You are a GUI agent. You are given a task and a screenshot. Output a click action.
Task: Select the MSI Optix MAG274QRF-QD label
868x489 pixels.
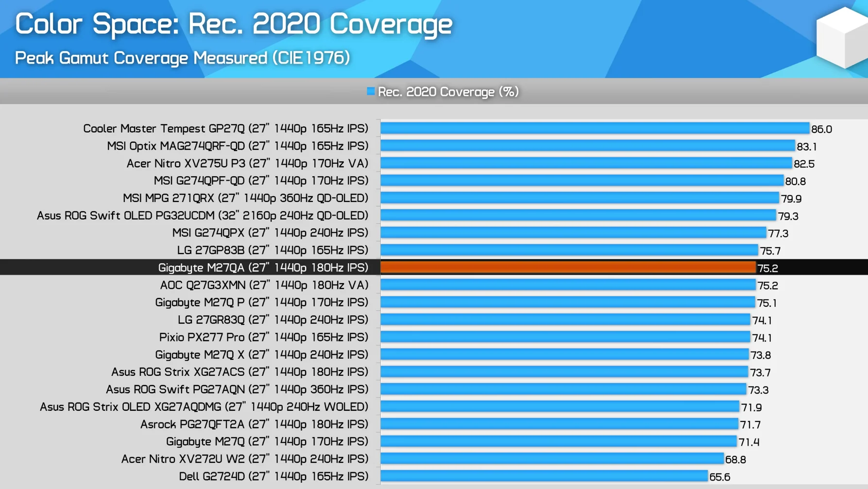pos(238,146)
